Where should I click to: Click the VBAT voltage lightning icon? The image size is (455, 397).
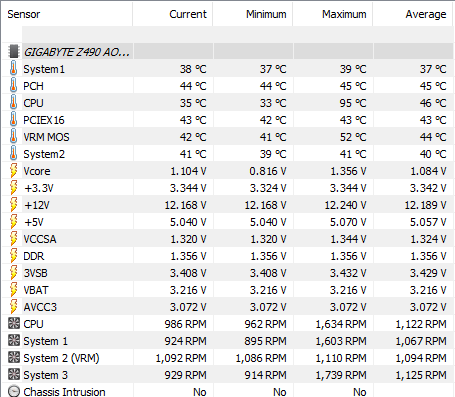pos(13,289)
